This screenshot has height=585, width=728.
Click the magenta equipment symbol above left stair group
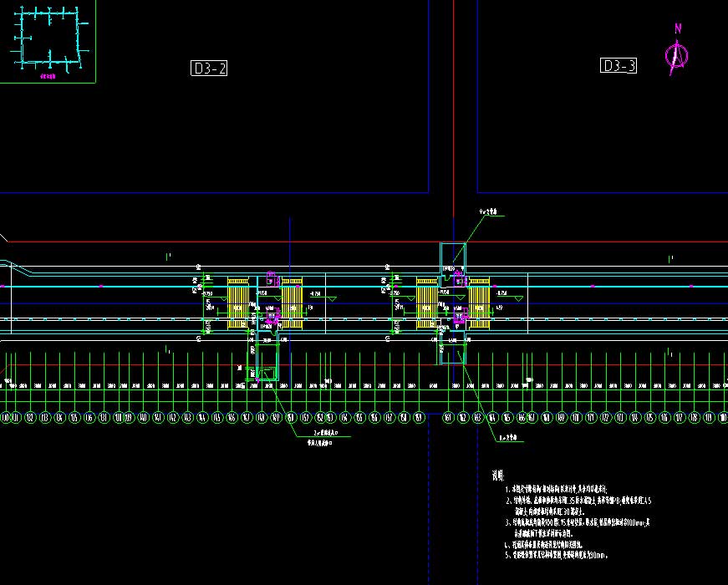click(x=271, y=277)
